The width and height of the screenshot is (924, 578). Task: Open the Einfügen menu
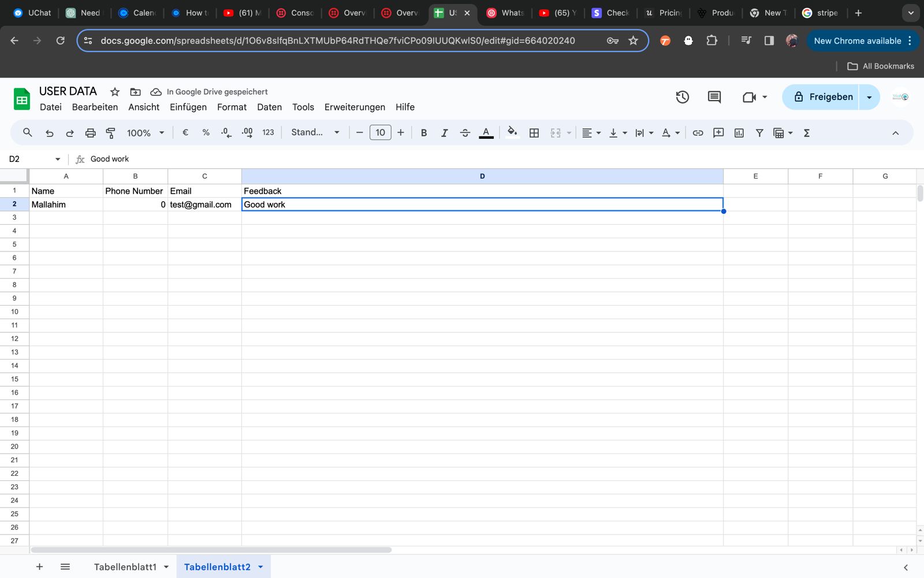pyautogui.click(x=188, y=107)
